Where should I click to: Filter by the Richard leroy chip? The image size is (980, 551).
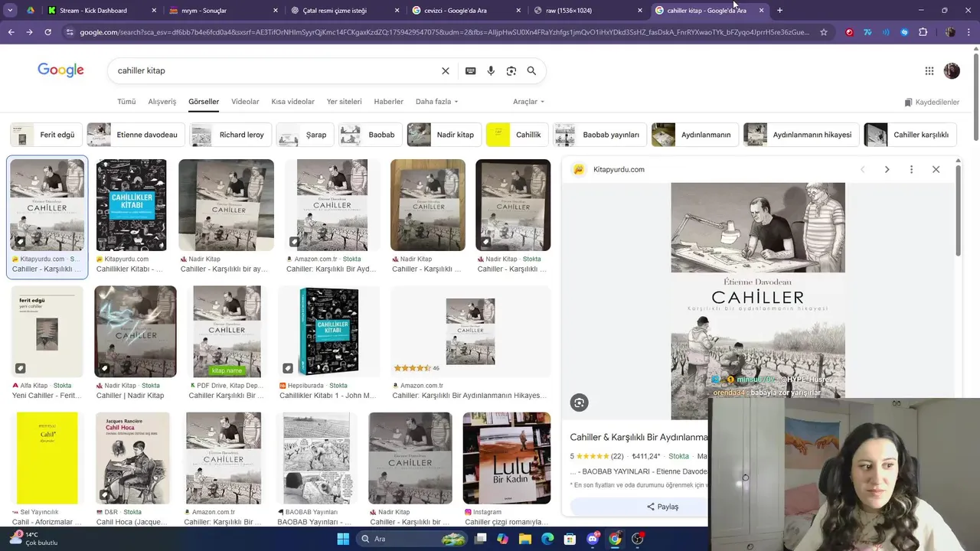230,135
